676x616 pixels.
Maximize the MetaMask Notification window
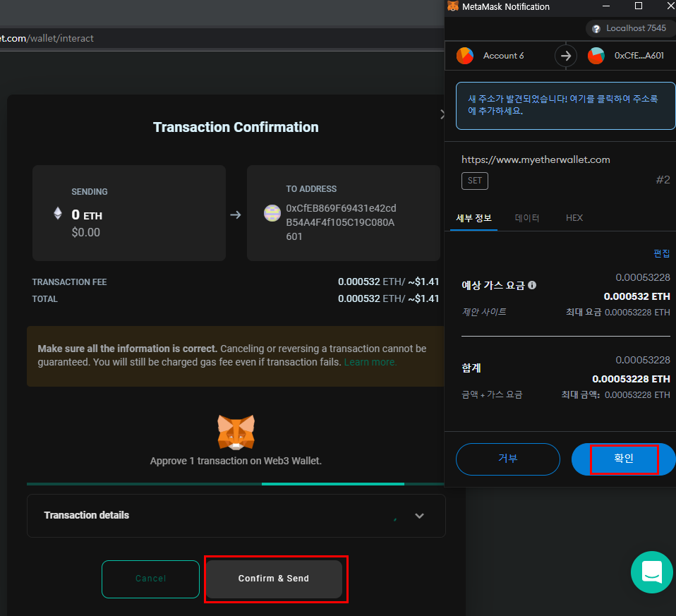pos(639,6)
